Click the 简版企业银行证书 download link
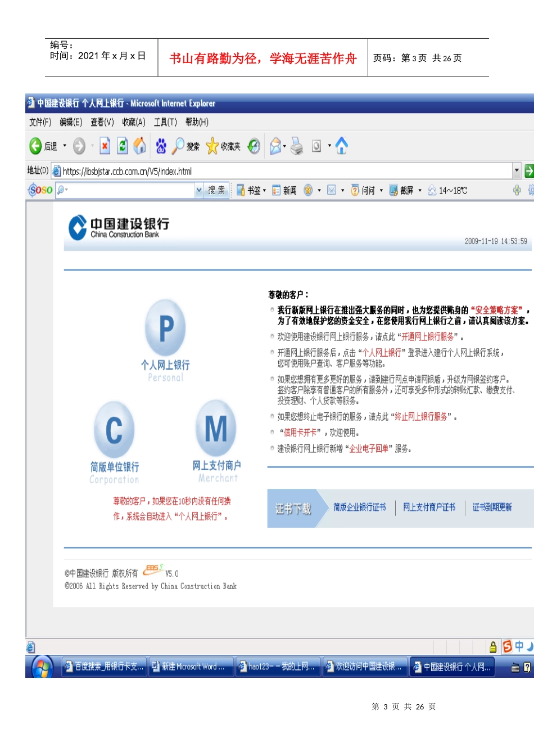The image size is (534, 756). click(360, 507)
